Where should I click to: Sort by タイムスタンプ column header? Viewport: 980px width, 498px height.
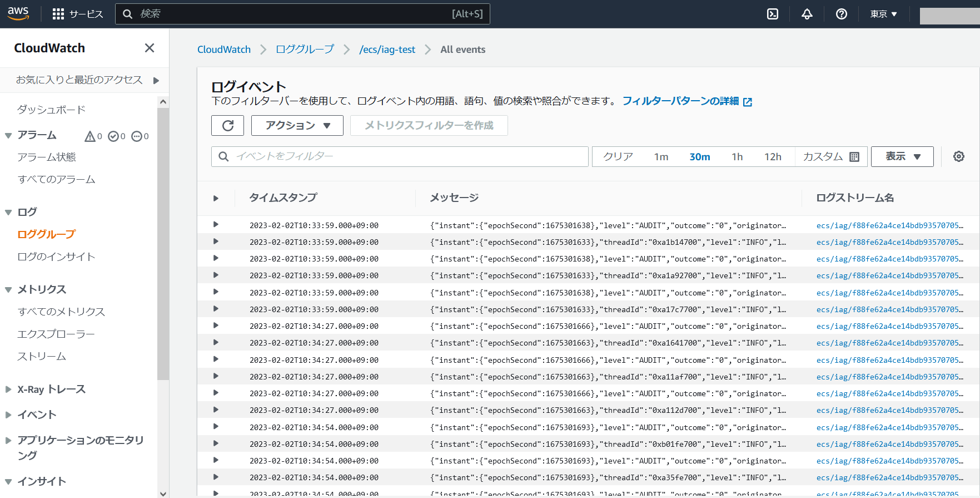283,198
